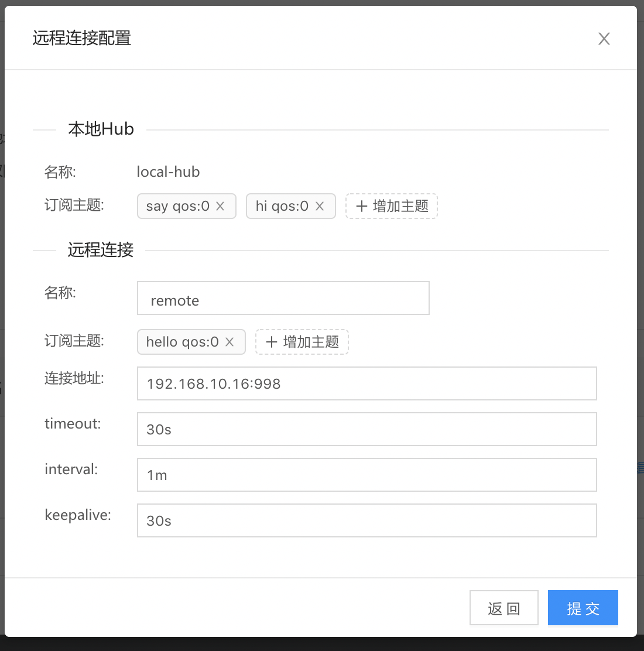This screenshot has width=644, height=651.
Task: Add a topic under 本地Hub with 增加主题
Action: [x=392, y=206]
